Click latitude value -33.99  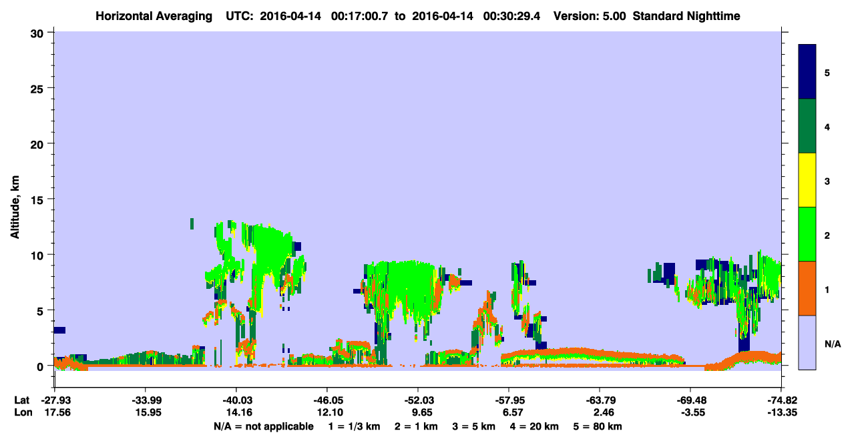(x=145, y=400)
